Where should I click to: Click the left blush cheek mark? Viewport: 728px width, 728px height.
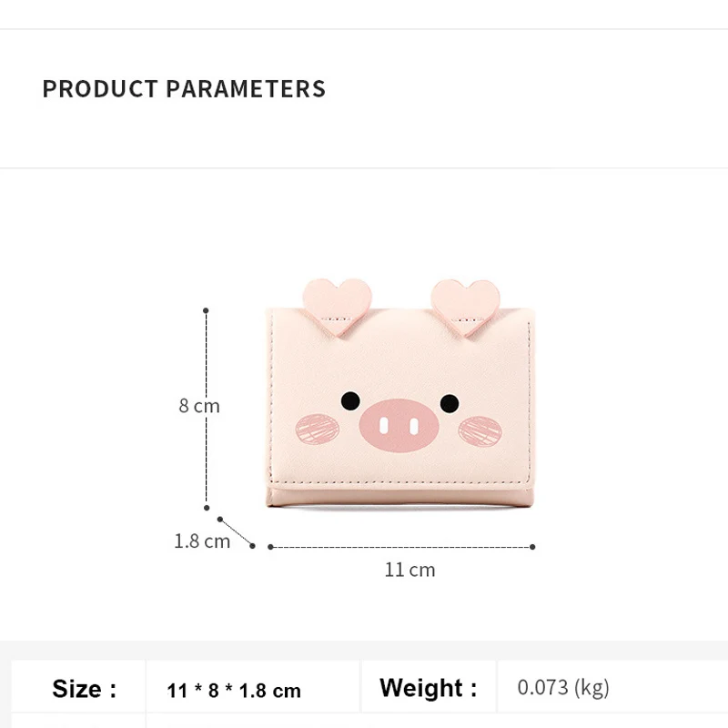[318, 429]
